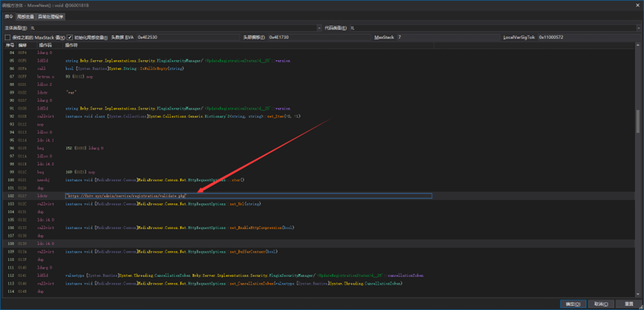Viewport: 644px width, 310px height.
Task: Switch to the 指令 (Instructions) tab
Action: [x=8, y=16]
